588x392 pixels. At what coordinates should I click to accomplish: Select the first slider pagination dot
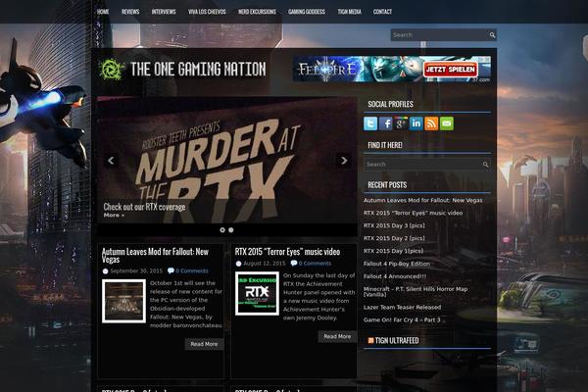(x=222, y=230)
